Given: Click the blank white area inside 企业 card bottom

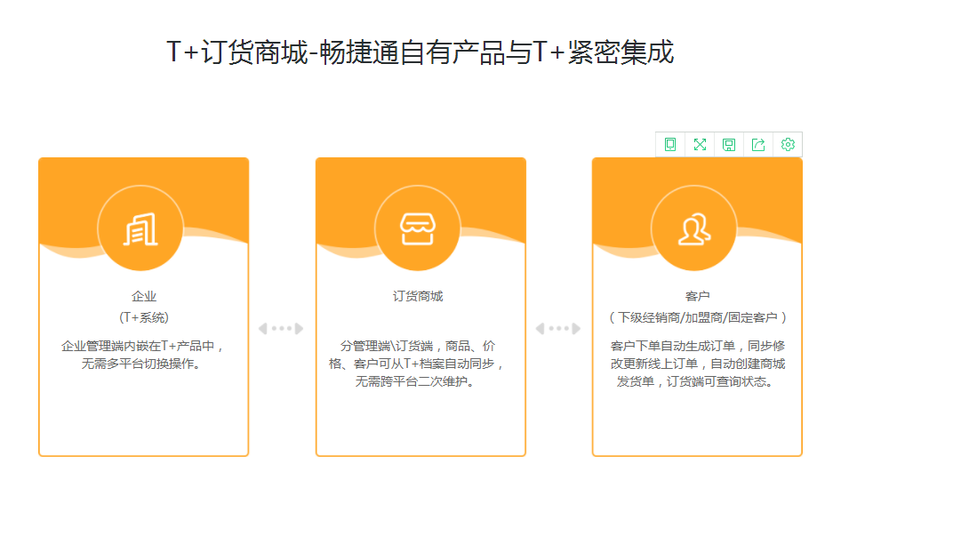Looking at the screenshot, I should tap(144, 418).
